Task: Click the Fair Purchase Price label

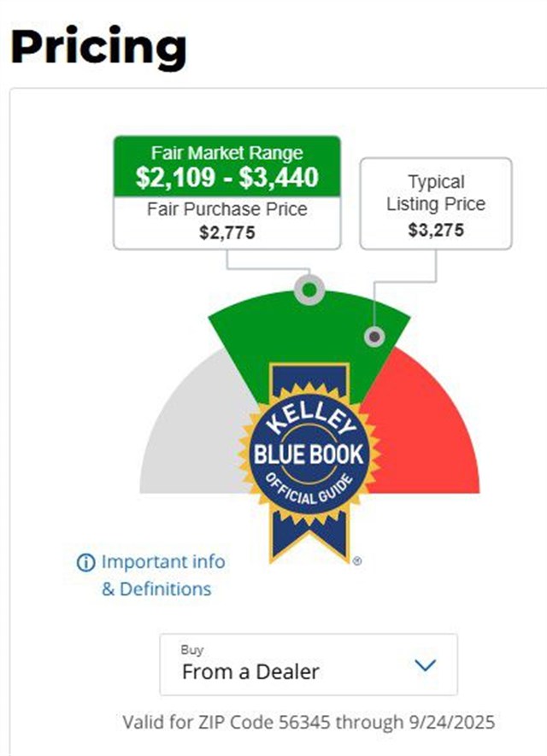Action: 226,209
